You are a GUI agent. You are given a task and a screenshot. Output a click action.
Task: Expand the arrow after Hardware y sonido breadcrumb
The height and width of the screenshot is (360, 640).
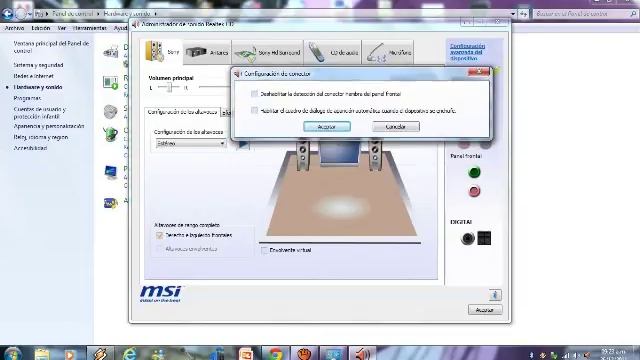click(156, 14)
